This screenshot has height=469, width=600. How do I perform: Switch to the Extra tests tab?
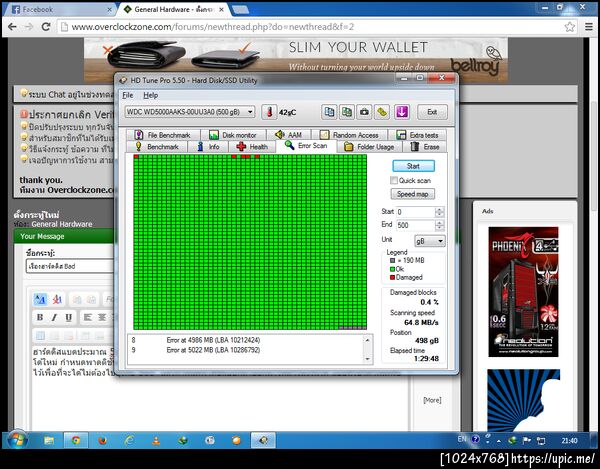(417, 135)
